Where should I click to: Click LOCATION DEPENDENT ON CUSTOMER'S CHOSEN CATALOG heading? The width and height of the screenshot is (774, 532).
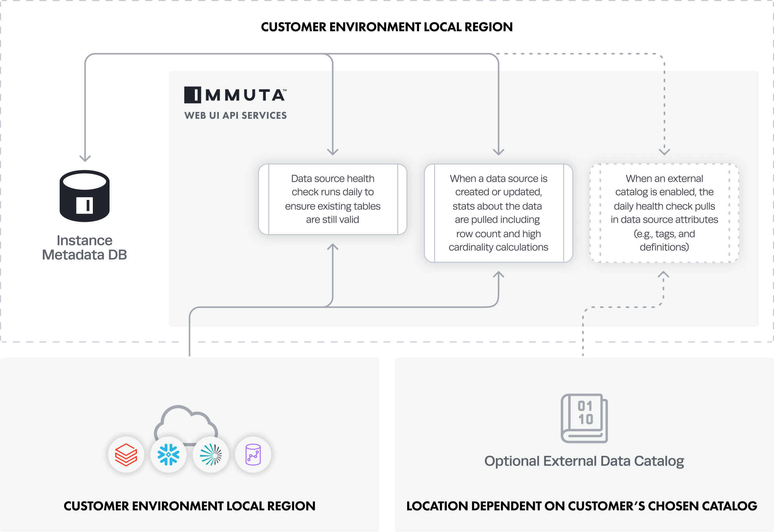(x=582, y=506)
